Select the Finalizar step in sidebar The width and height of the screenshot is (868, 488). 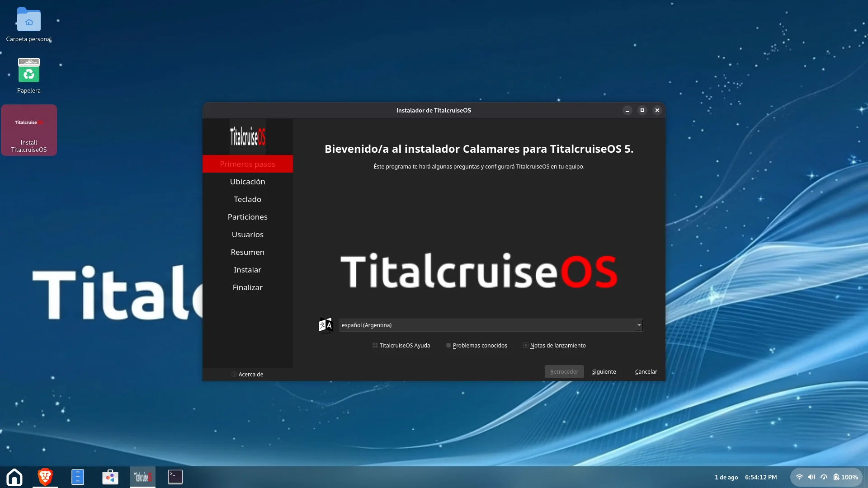coord(248,287)
